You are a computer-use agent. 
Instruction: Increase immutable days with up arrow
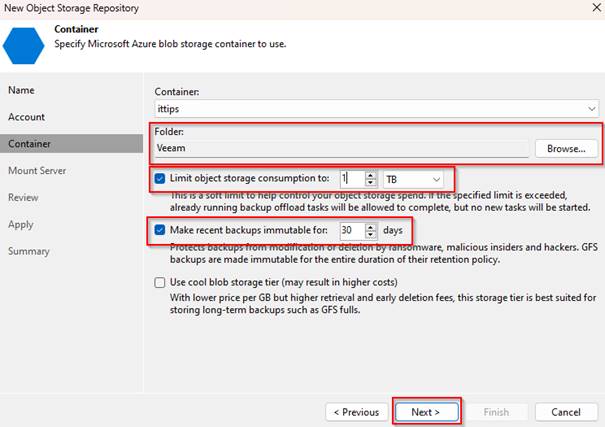(370, 227)
